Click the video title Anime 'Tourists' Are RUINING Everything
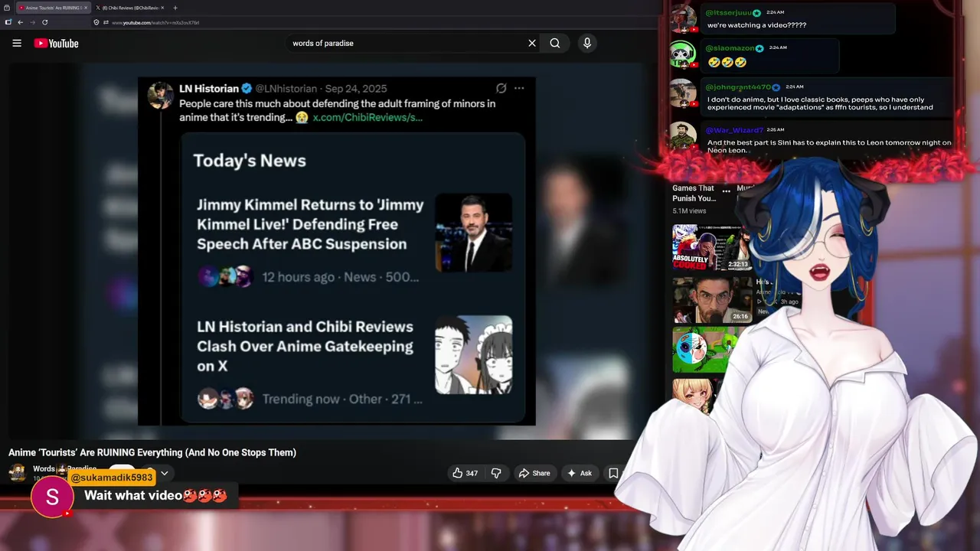 tap(152, 452)
